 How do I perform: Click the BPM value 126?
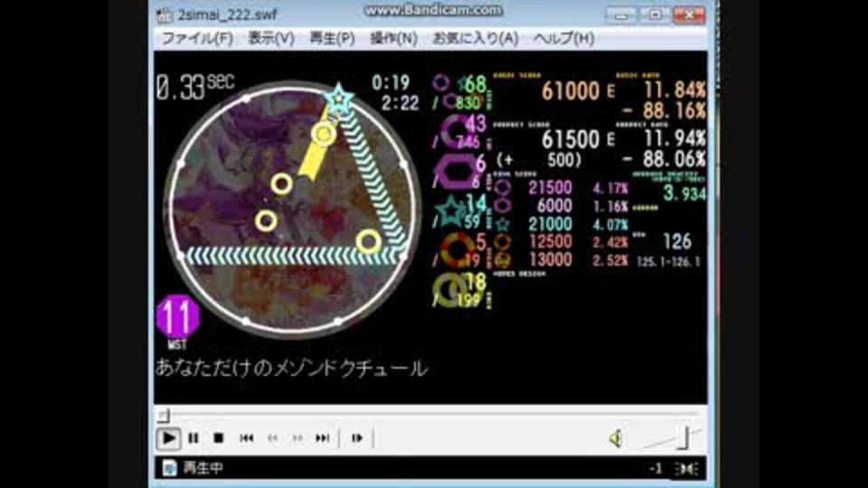tap(677, 241)
